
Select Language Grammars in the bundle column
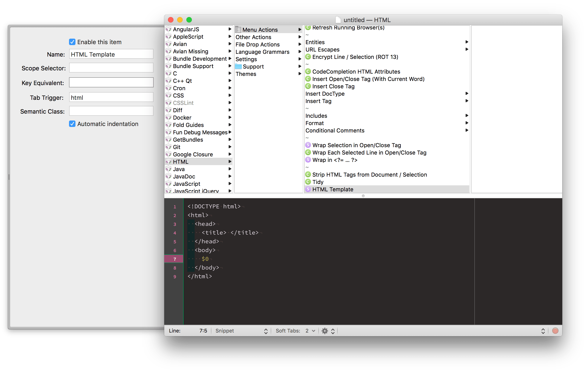(x=262, y=52)
